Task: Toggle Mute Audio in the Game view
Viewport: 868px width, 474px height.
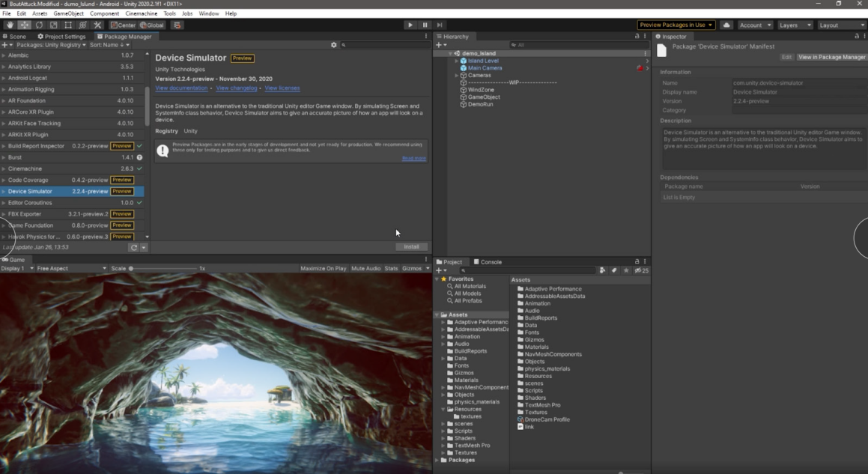Action: (365, 268)
